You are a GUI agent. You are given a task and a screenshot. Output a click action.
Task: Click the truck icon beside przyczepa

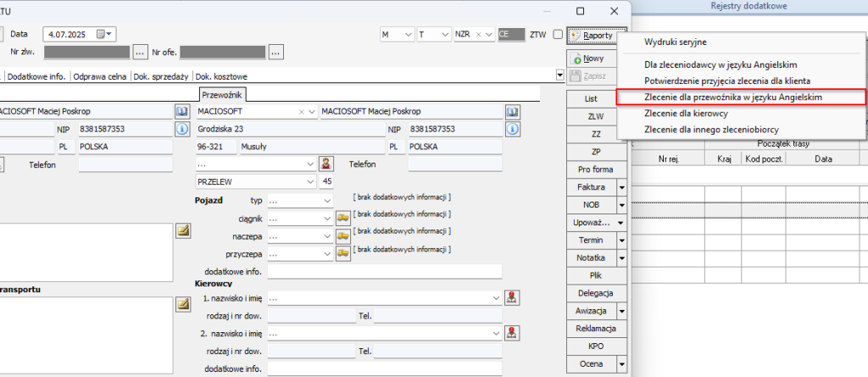[343, 253]
